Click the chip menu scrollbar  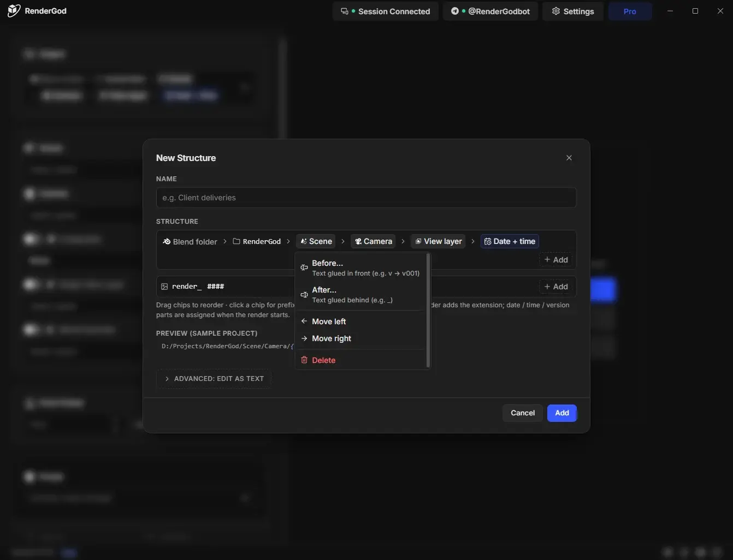(428, 310)
